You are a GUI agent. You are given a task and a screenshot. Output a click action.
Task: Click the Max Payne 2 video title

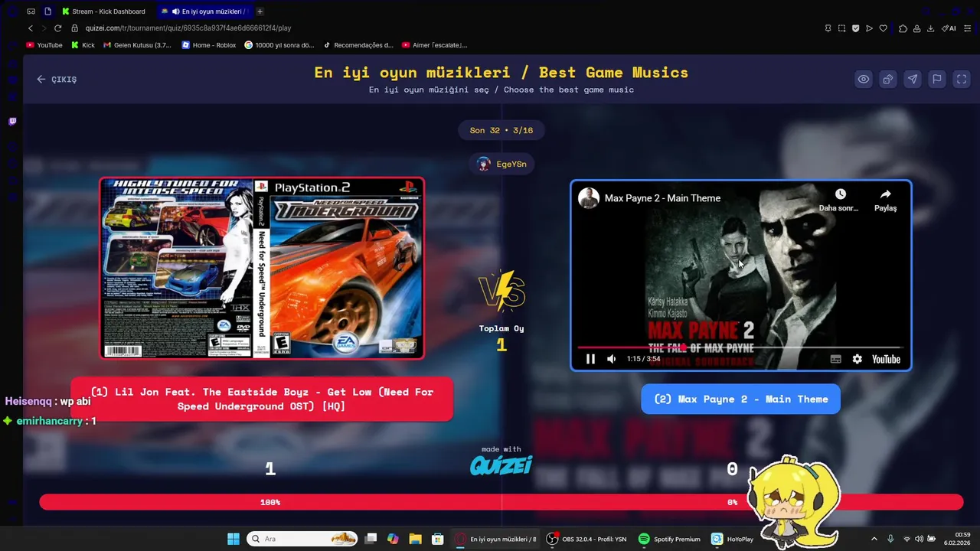pos(662,198)
